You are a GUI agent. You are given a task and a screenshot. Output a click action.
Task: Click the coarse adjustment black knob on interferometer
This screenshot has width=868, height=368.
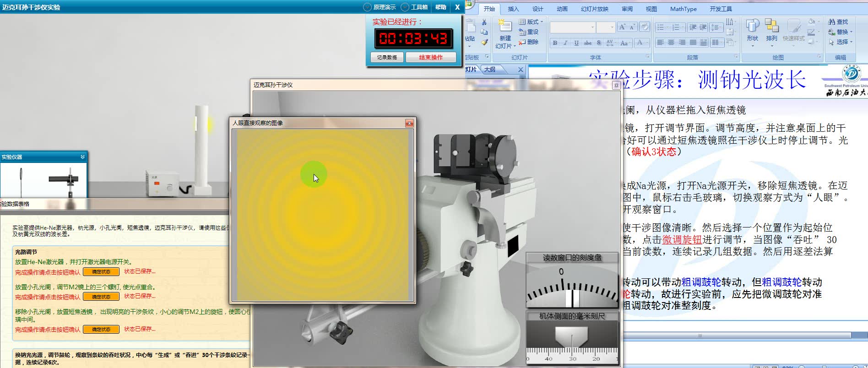coord(466,268)
